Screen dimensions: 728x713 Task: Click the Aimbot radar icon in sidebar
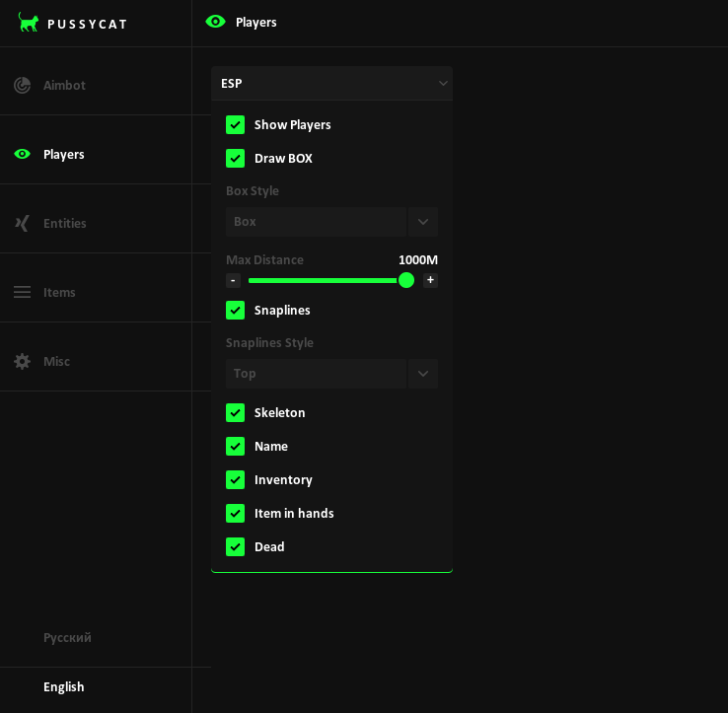(22, 86)
